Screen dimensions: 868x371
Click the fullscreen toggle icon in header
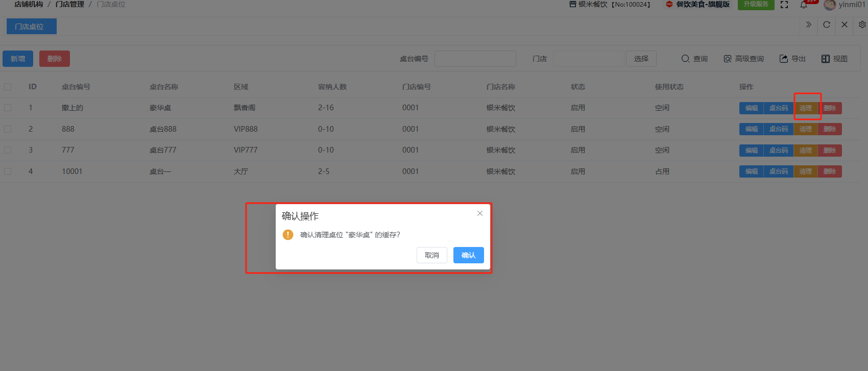point(784,5)
